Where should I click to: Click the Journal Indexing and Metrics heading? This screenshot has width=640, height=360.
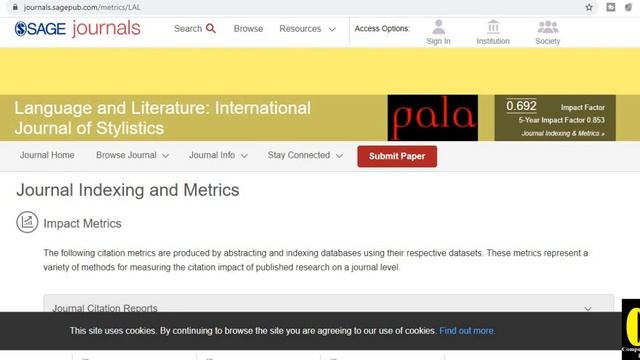128,190
